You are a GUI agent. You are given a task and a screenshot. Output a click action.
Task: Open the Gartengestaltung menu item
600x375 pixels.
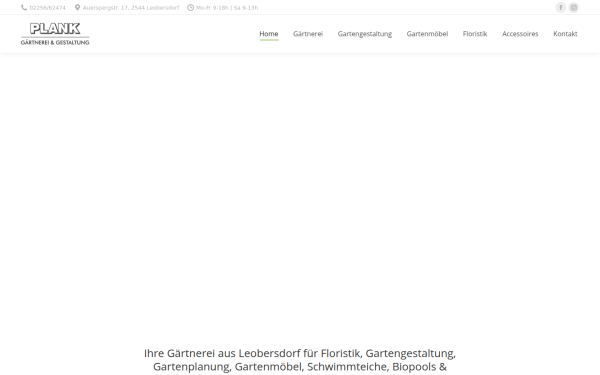pos(365,34)
